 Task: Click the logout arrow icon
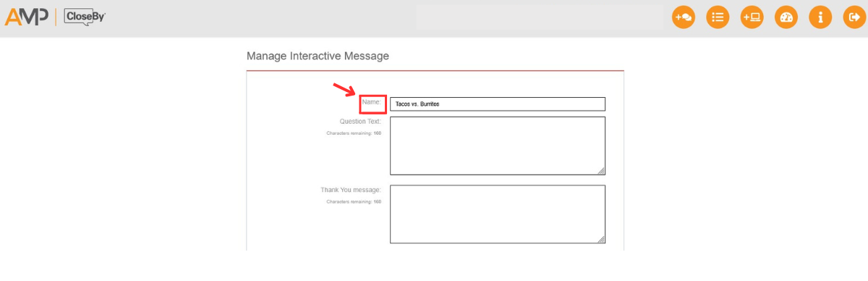[x=854, y=17]
